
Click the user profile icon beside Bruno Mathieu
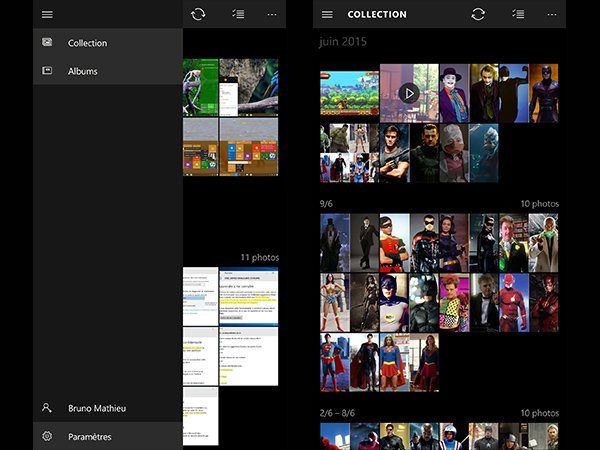pyautogui.click(x=47, y=408)
